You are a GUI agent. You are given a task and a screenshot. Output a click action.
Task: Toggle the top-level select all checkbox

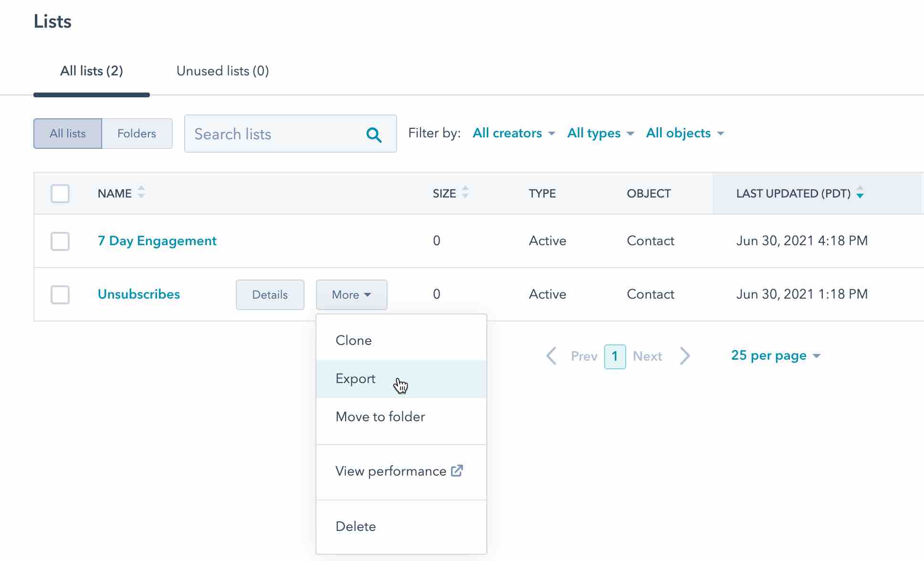point(60,193)
